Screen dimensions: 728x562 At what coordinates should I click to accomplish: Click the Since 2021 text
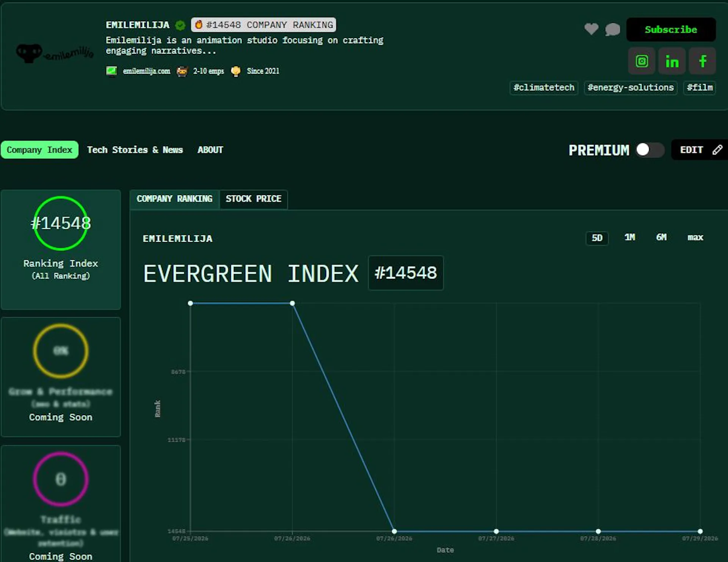pyautogui.click(x=263, y=71)
